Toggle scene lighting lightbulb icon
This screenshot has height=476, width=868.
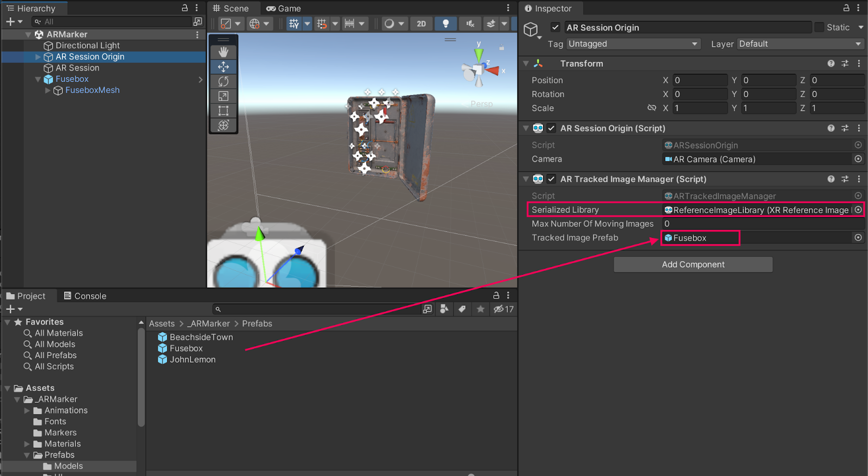click(445, 24)
